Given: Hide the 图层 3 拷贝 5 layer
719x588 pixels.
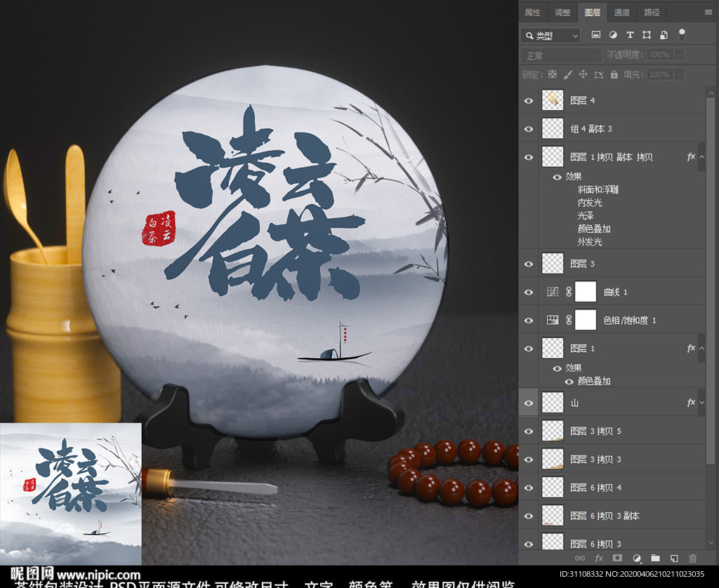Looking at the screenshot, I should point(529,432).
